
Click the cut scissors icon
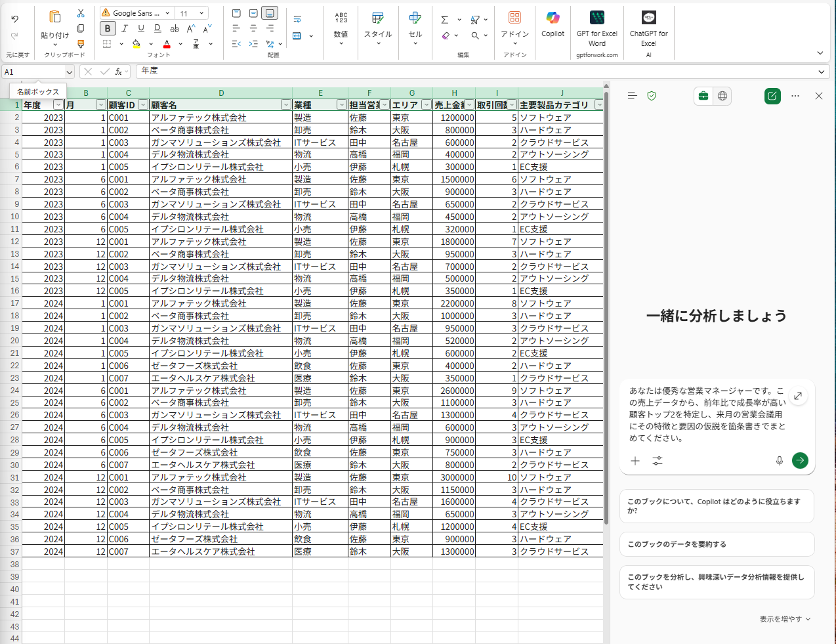[81, 13]
